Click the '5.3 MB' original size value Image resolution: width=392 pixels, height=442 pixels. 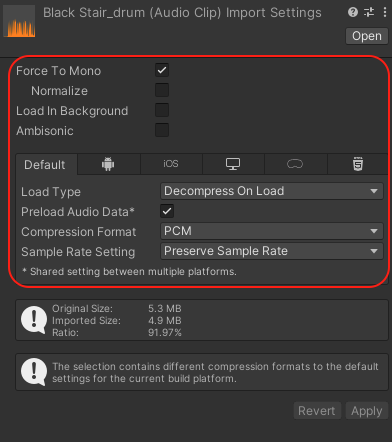pyautogui.click(x=165, y=308)
